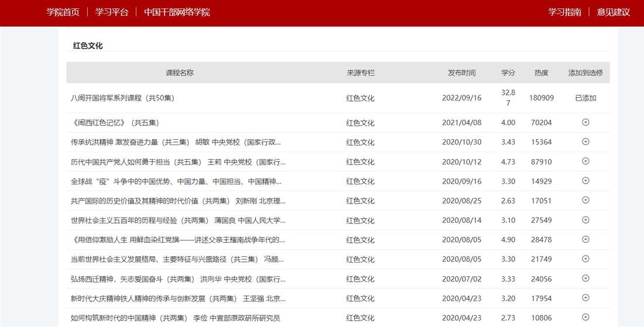Click credit value 3.33
The image size is (644, 327).
[508, 279]
